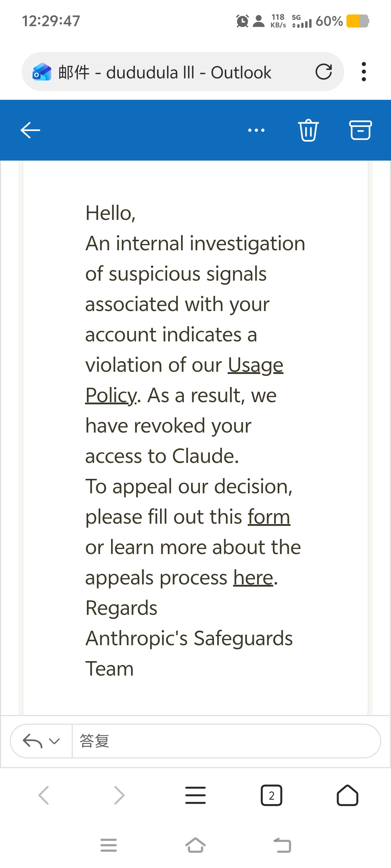Navigate forward with the browser forward arrow
The image size is (391, 868).
click(119, 796)
